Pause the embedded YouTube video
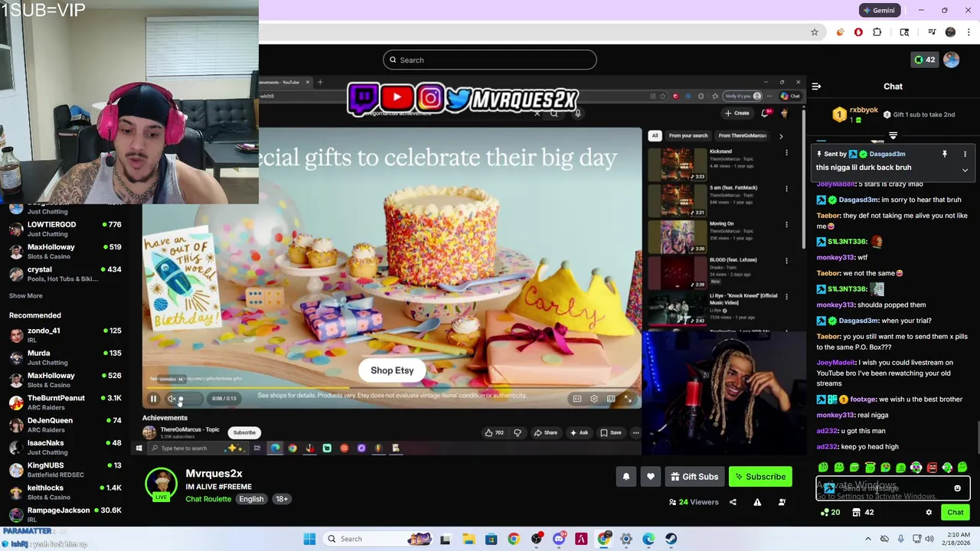 (153, 398)
